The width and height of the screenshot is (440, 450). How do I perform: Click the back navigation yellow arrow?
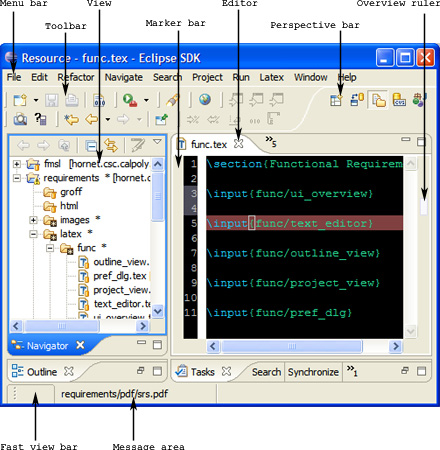point(92,119)
